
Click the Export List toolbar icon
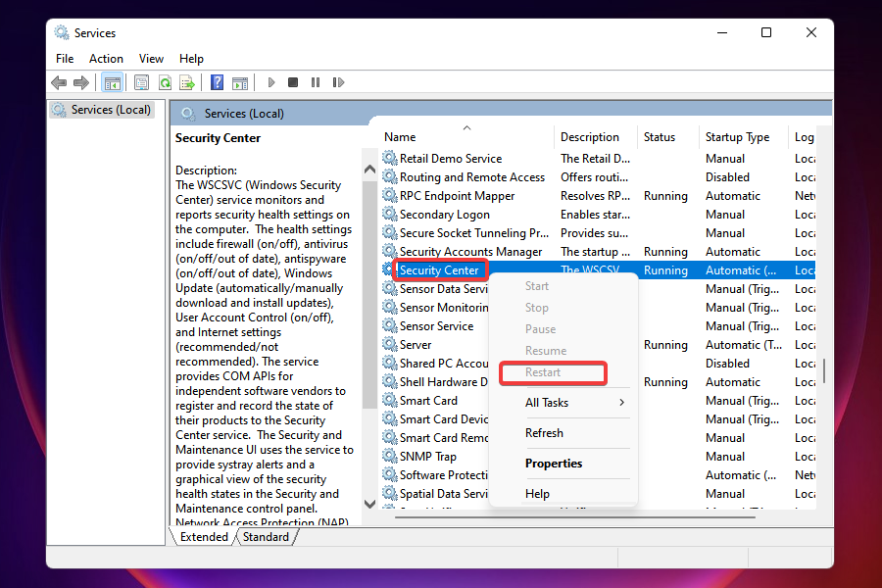pyautogui.click(x=187, y=82)
